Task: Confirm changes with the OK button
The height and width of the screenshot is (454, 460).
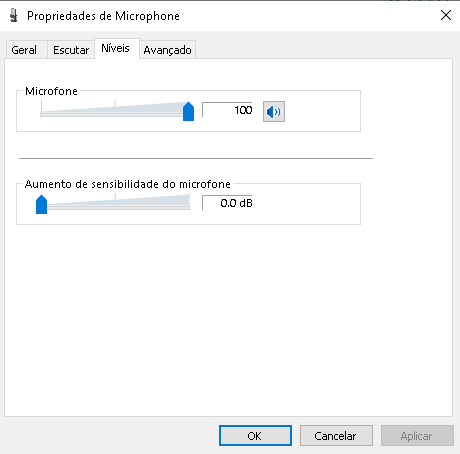Action: tap(255, 435)
